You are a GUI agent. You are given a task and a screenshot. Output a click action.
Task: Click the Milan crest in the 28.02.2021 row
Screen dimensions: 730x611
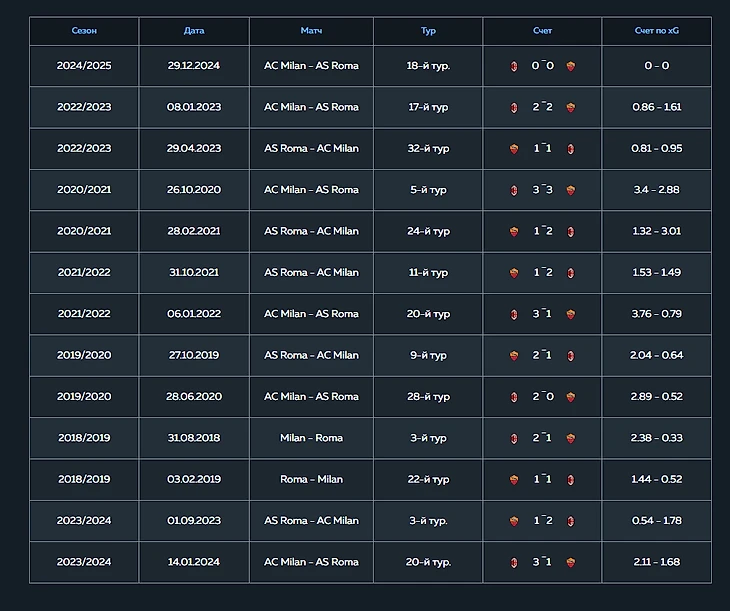point(570,231)
